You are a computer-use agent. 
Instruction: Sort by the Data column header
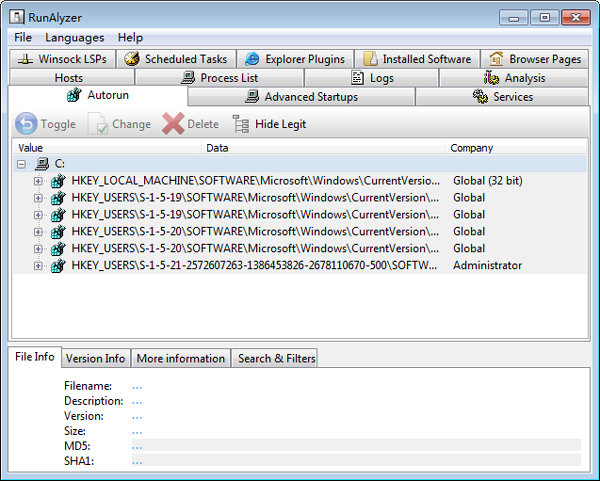click(323, 148)
